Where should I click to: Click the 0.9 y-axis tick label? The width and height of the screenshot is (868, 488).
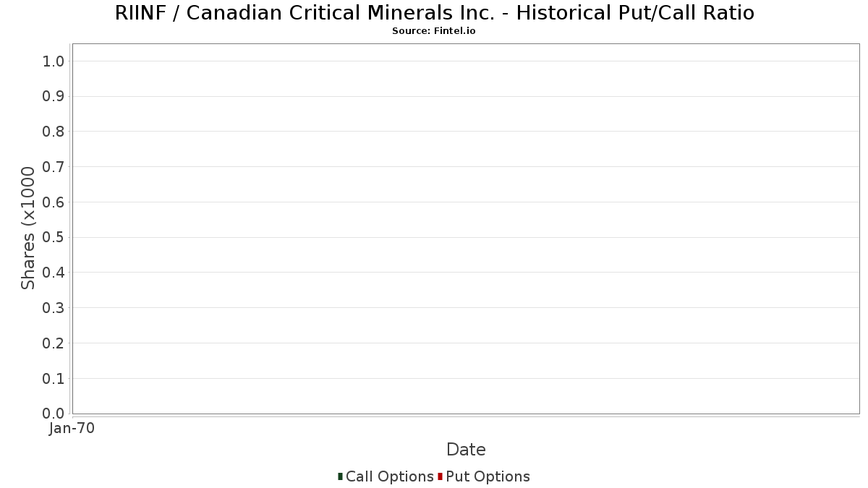[54, 96]
